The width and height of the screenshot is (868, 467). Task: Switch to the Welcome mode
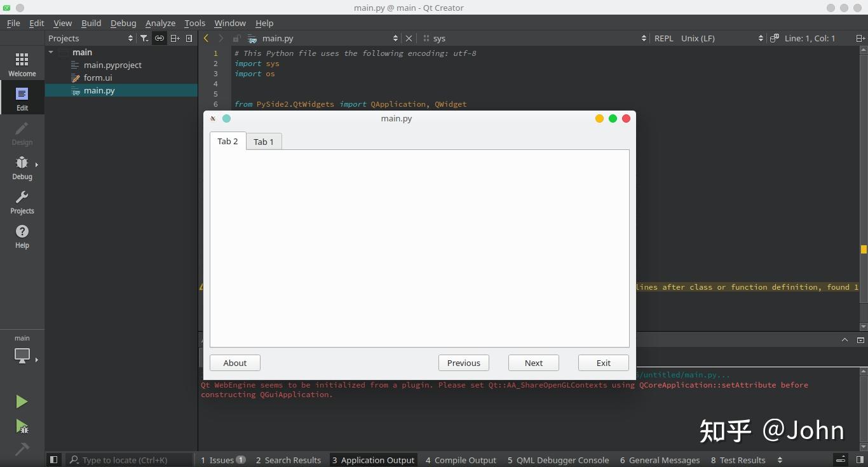[x=22, y=63]
